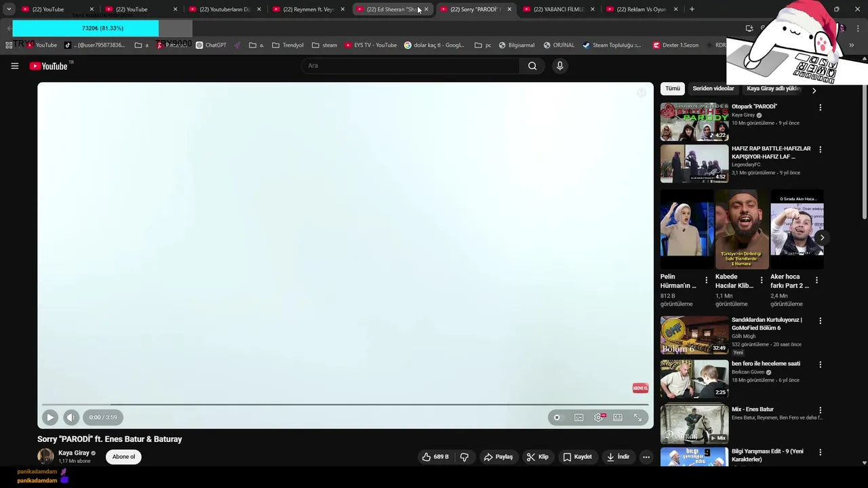This screenshot has width=868, height=488.
Task: Open the Otopark "PARODİ" video thumbnail
Action: point(694,122)
